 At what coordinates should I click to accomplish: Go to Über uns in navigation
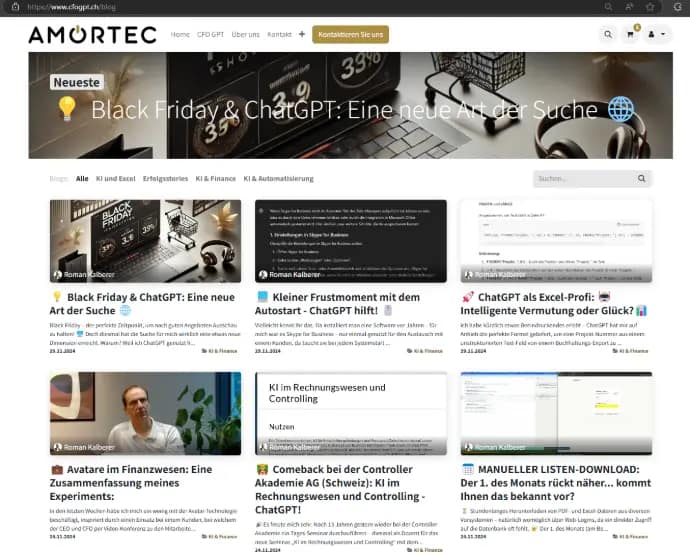[x=245, y=34]
